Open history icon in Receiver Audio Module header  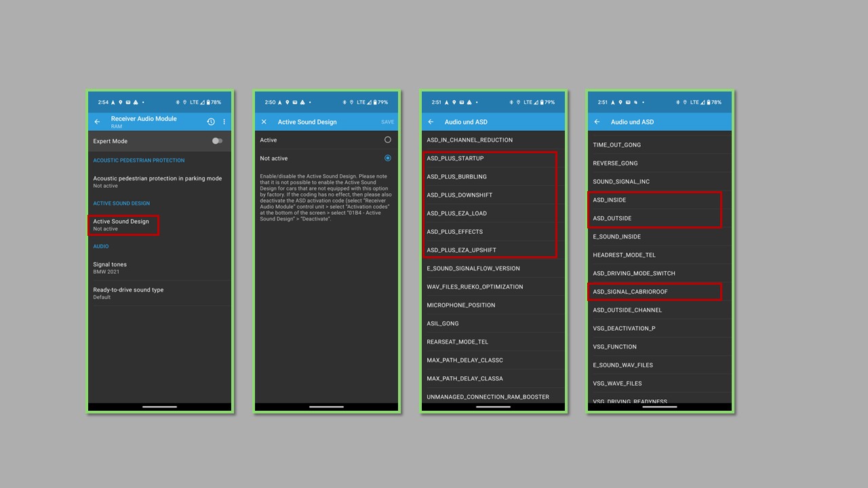pyautogui.click(x=211, y=122)
